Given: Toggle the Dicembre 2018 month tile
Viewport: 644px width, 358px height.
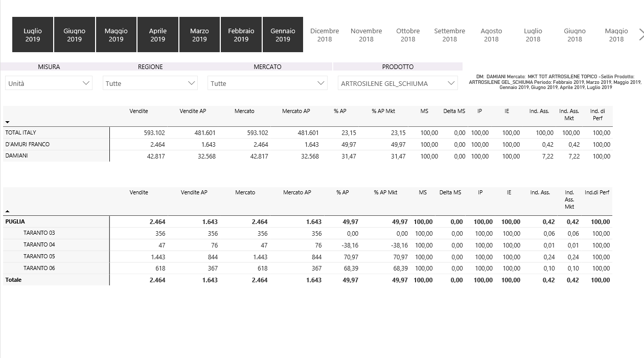Looking at the screenshot, I should 325,35.
